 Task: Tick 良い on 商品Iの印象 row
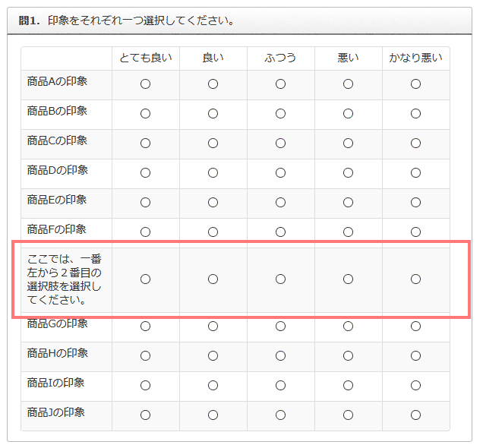[213, 386]
